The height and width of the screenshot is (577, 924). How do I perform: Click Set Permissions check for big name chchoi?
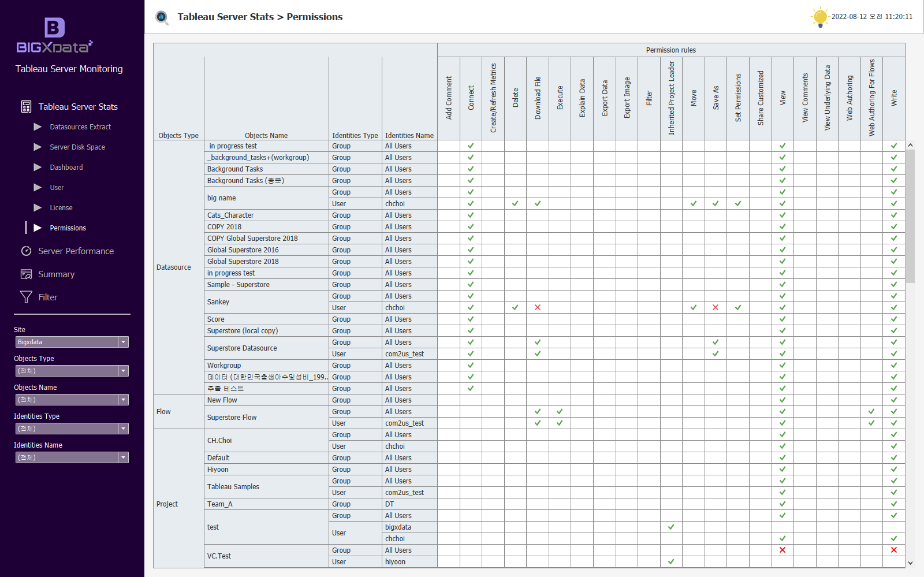pyautogui.click(x=738, y=203)
